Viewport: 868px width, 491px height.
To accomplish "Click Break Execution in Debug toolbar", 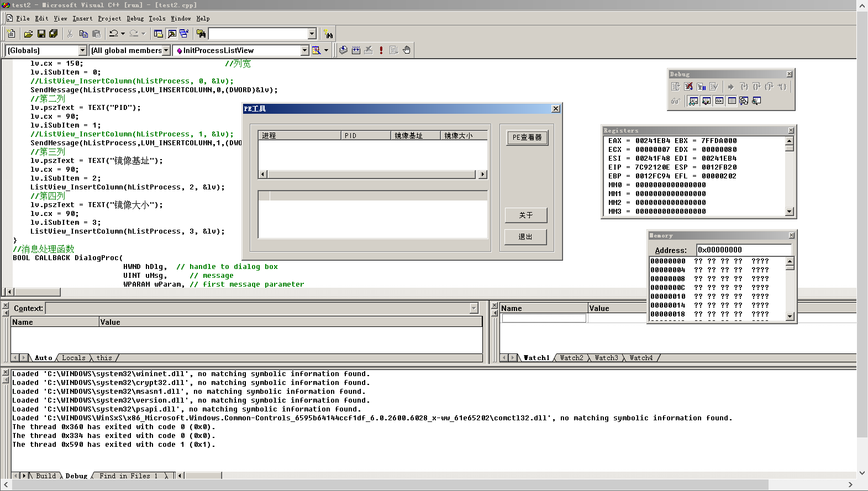I will pos(701,87).
